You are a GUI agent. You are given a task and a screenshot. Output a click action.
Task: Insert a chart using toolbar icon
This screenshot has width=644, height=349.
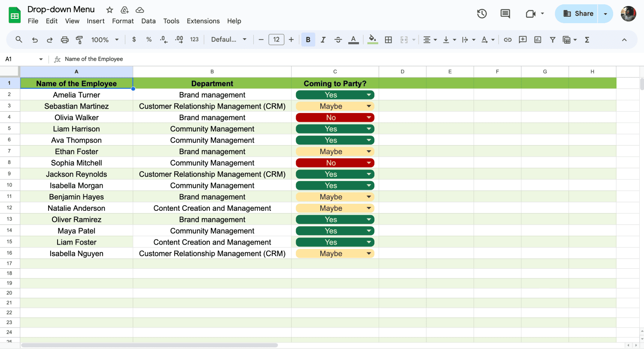[538, 40]
